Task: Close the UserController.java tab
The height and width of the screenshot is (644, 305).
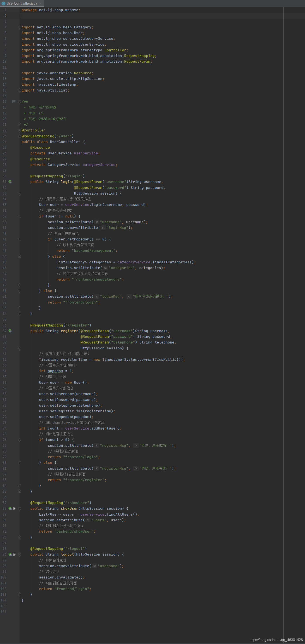Action: click(x=40, y=3)
